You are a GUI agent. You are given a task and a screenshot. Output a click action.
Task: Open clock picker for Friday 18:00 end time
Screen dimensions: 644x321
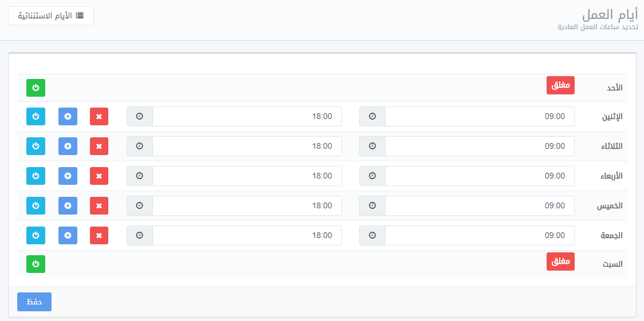(x=139, y=235)
